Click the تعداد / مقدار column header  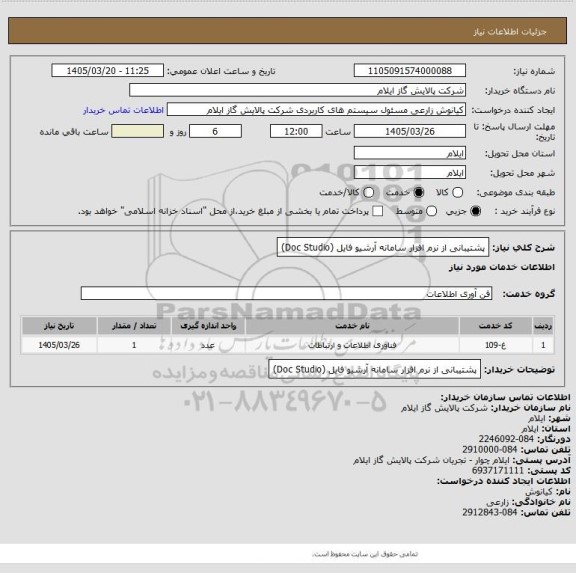134,326
